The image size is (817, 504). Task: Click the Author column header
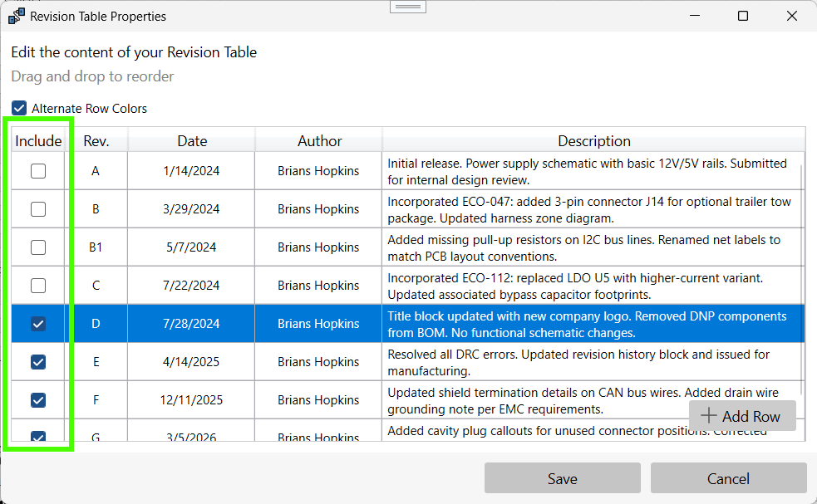(x=319, y=140)
